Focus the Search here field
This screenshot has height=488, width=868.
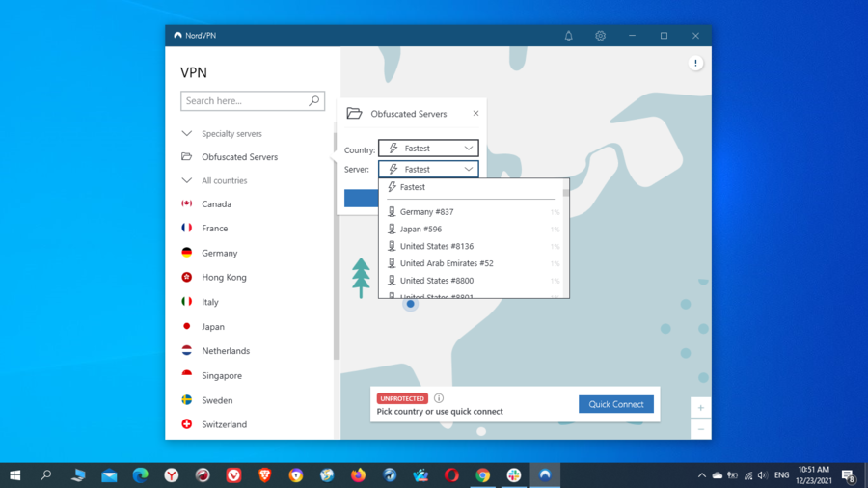pyautogui.click(x=243, y=100)
